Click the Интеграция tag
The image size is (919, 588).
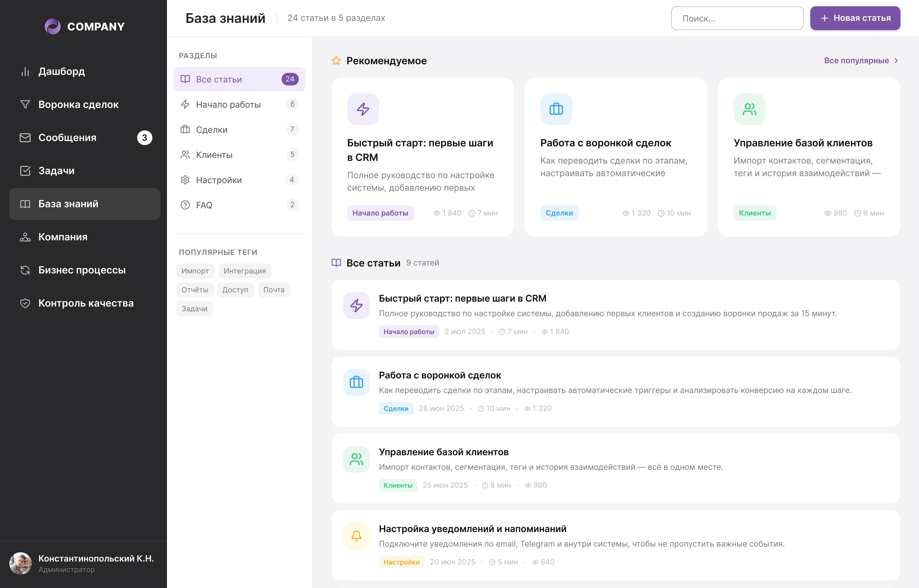click(x=244, y=271)
